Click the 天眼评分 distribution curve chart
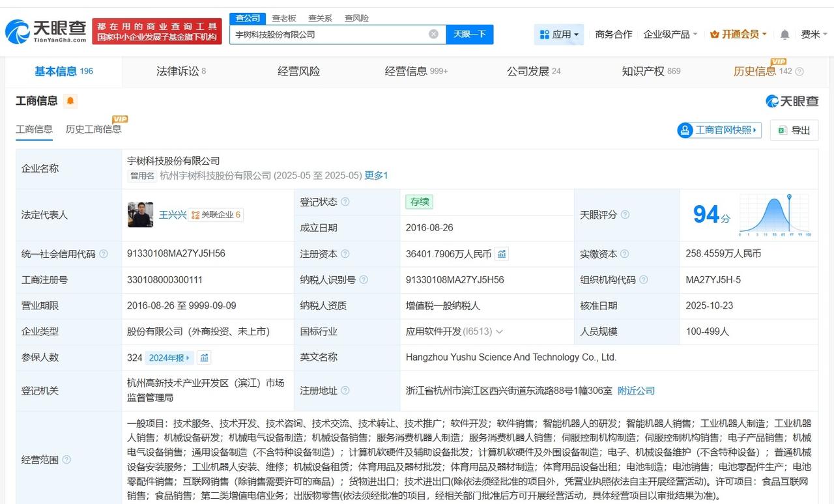Screen dimensions: 834x504 (x=775, y=215)
